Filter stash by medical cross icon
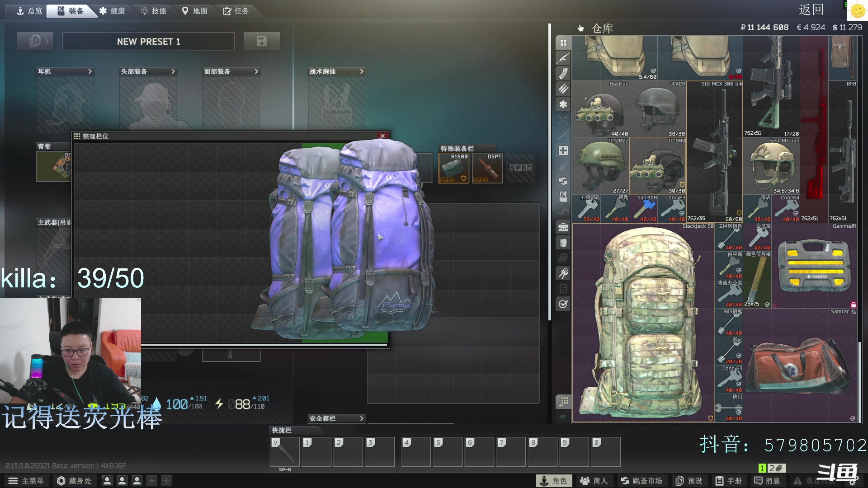The width and height of the screenshot is (868, 488). tap(563, 150)
